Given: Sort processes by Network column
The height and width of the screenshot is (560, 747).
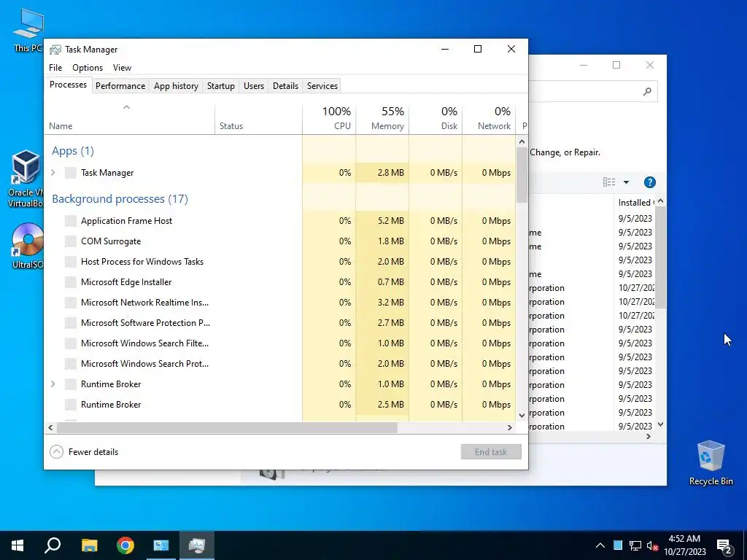Looking at the screenshot, I should (x=489, y=118).
